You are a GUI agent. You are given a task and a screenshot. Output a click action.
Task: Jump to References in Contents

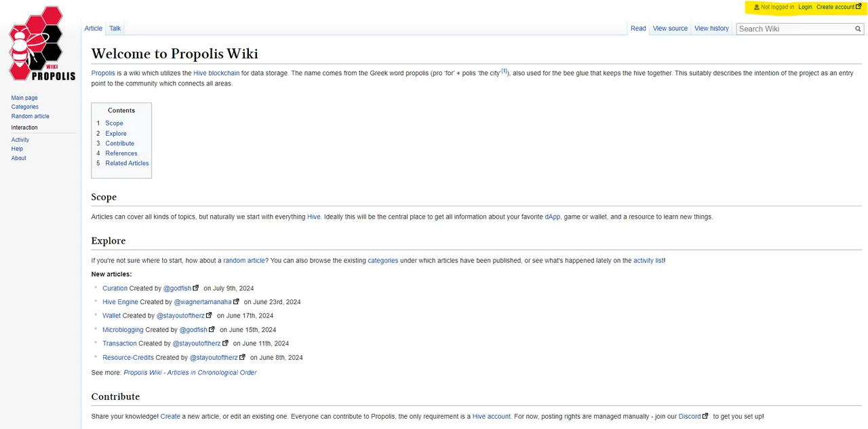[121, 153]
